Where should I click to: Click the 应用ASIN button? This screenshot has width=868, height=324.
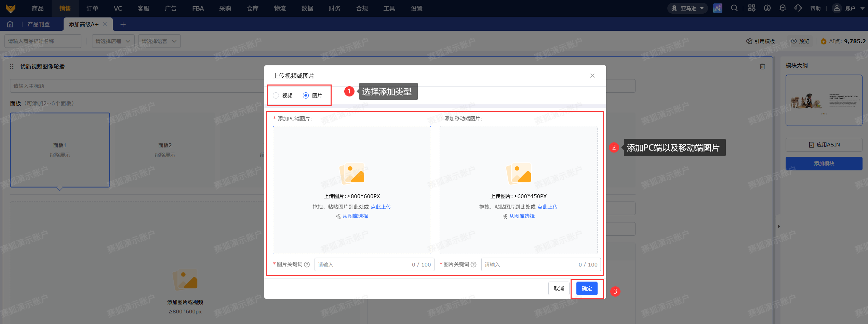824,145
